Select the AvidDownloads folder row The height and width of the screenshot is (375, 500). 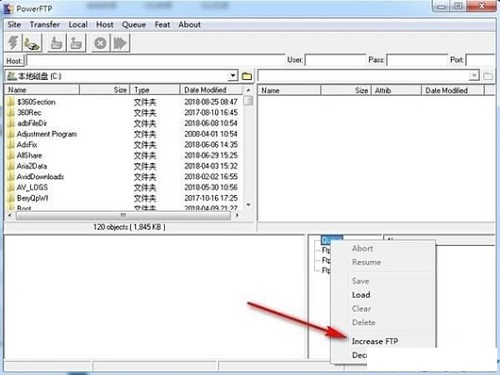124,176
